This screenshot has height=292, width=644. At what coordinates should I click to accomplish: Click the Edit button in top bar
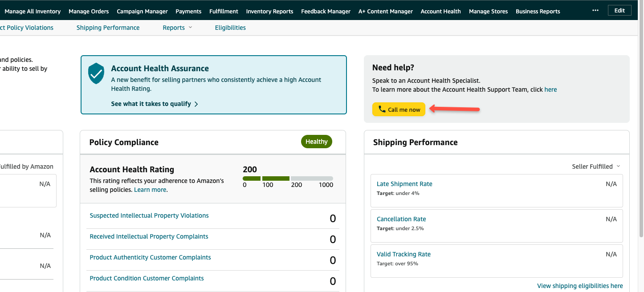pyautogui.click(x=620, y=11)
